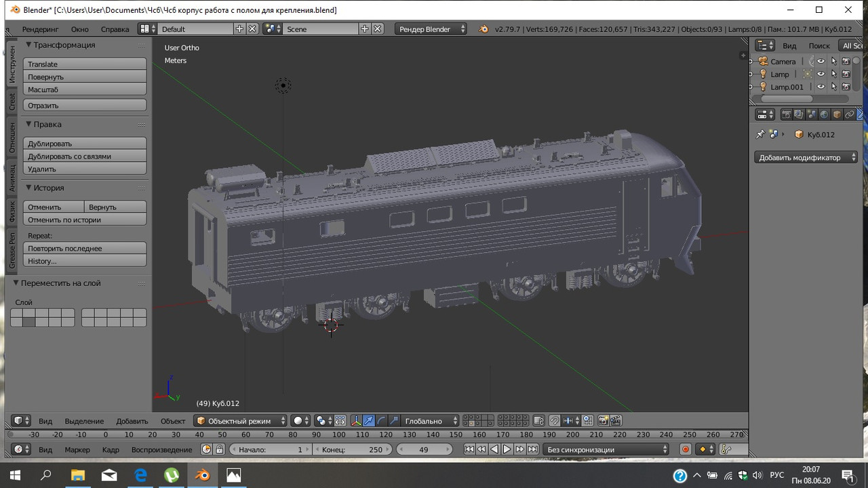The height and width of the screenshot is (488, 868).
Task: Play the animation forward
Action: (507, 449)
